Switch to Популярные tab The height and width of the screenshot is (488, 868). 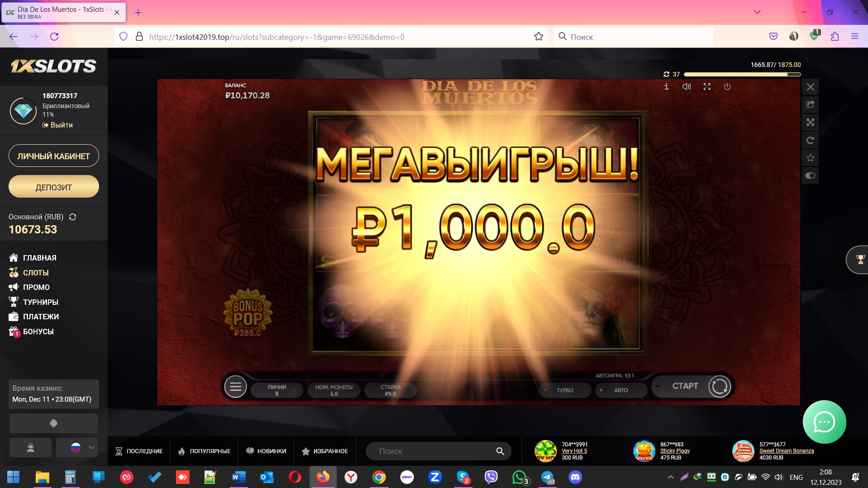tap(204, 451)
